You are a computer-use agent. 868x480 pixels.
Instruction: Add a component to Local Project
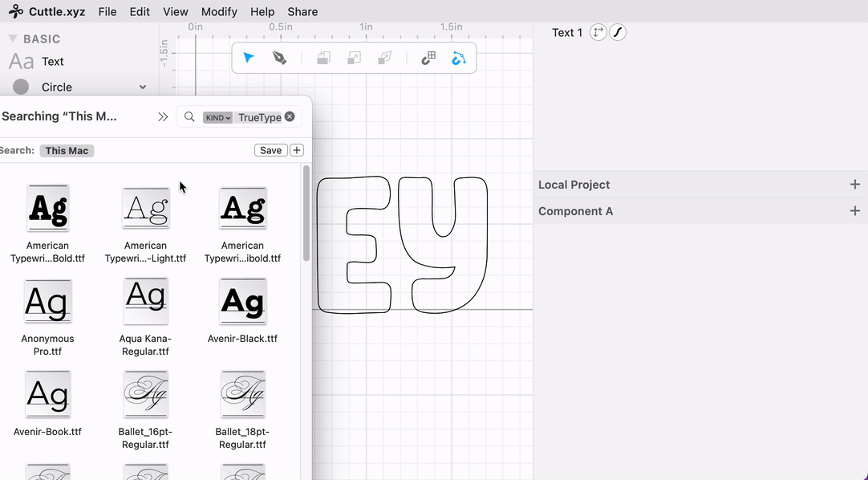click(x=854, y=185)
